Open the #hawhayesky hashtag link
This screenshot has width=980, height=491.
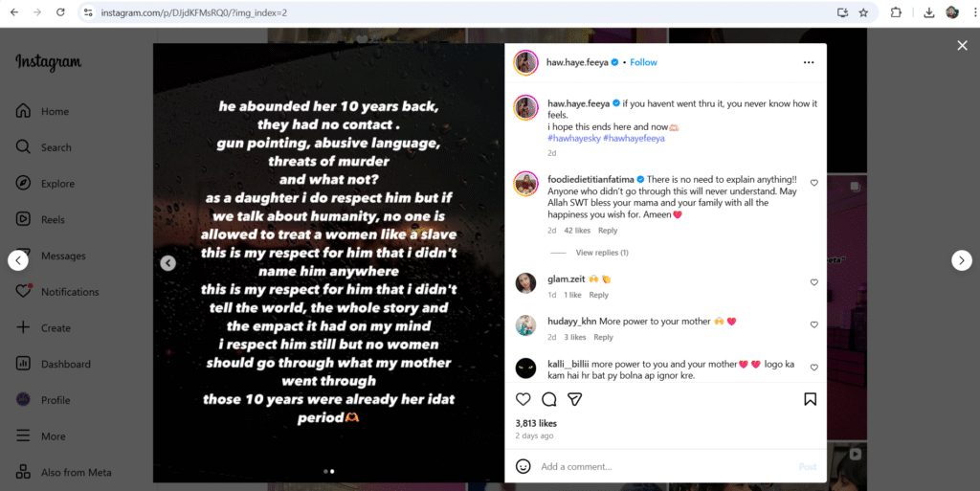[574, 138]
